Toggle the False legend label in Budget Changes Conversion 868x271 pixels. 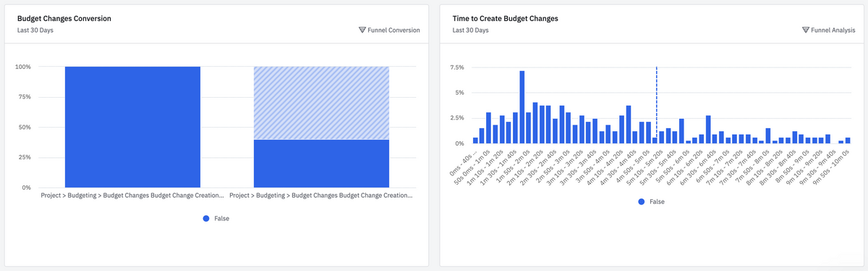pos(221,218)
